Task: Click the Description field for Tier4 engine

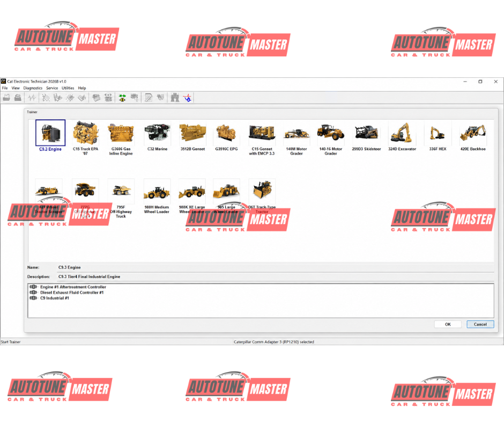Action: pos(276,276)
